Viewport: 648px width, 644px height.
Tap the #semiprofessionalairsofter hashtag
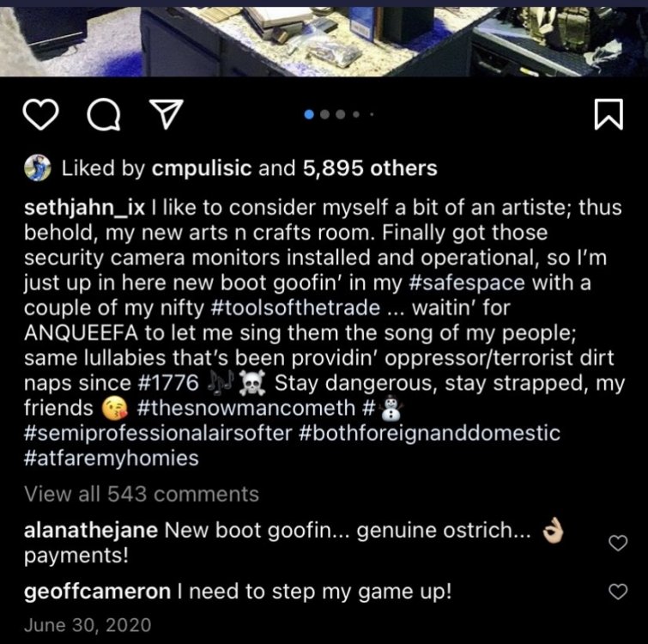coord(158,433)
